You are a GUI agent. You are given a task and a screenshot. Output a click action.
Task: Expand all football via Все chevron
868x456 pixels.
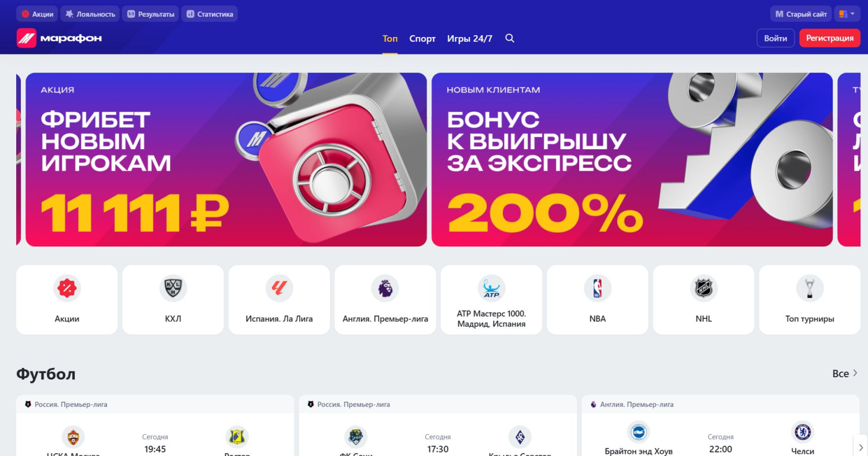(x=845, y=373)
